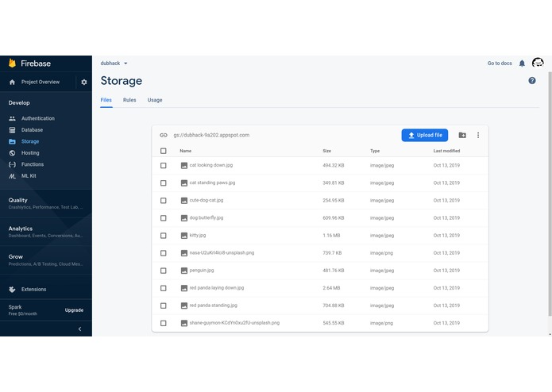Check the shane-guymon unsplash png checkbox
The width and height of the screenshot is (552, 392).
164,323
